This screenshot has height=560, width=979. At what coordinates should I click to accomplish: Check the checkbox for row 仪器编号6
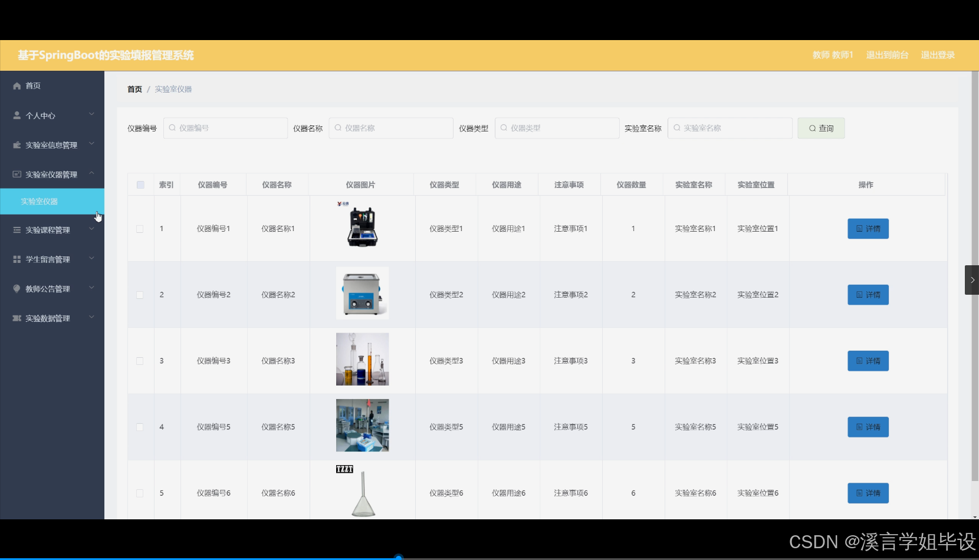(140, 493)
